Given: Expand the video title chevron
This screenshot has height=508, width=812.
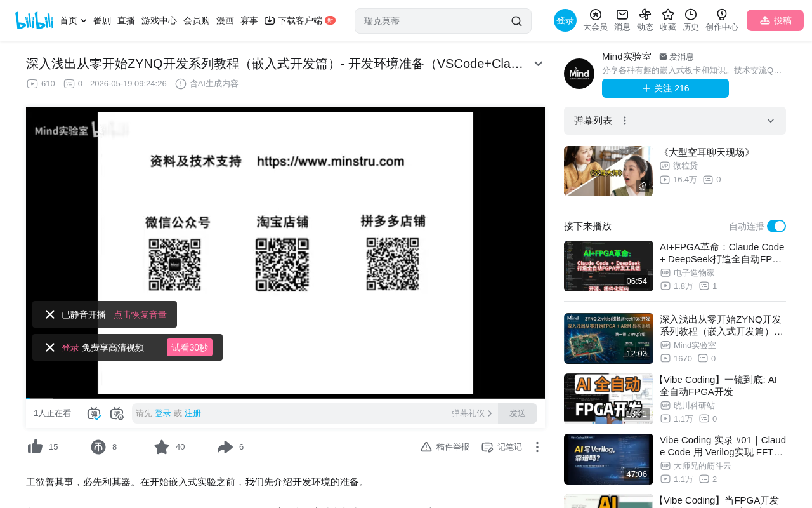Looking at the screenshot, I should click(x=539, y=63).
